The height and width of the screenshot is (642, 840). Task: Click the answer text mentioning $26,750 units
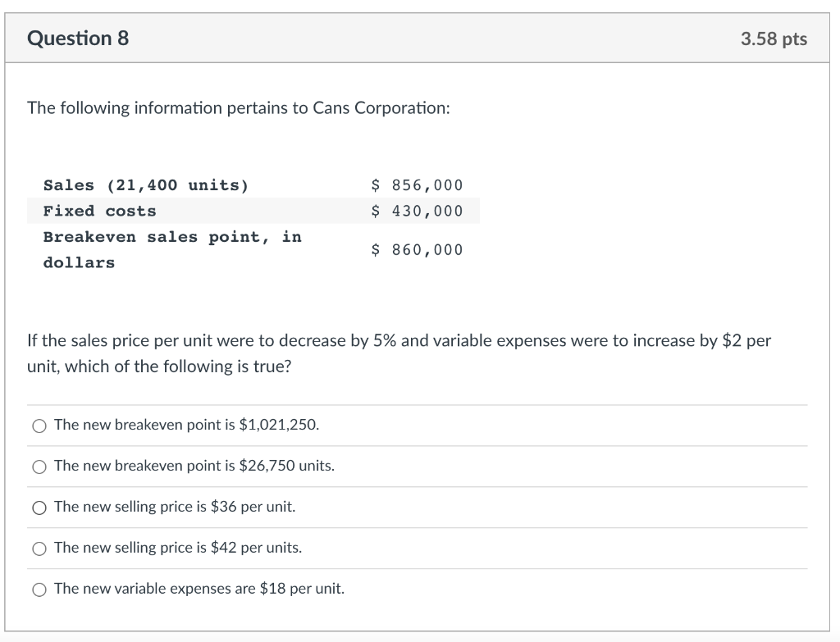point(194,466)
